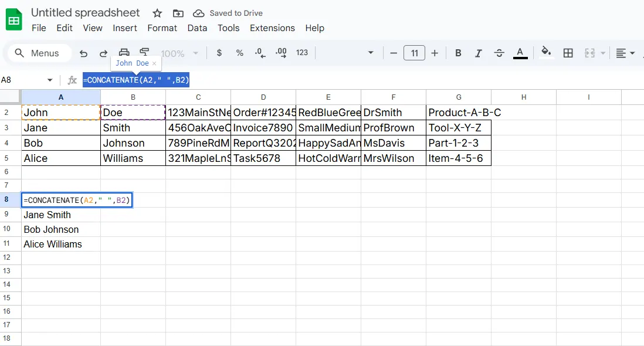Select the paint format tool

144,52
